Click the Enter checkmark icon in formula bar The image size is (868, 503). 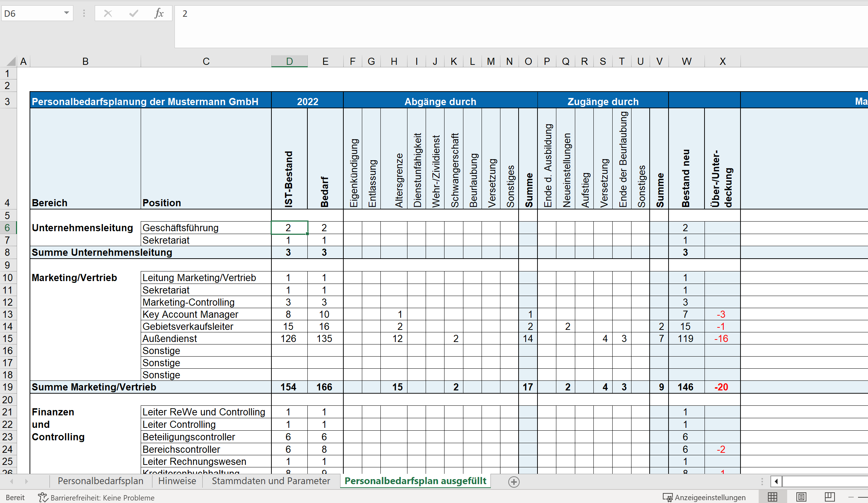134,14
